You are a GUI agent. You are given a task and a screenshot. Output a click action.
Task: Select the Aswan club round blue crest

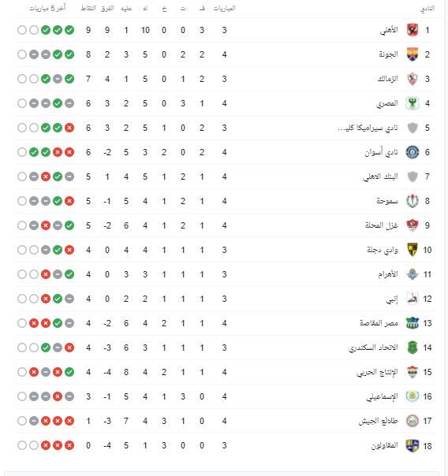(x=413, y=152)
